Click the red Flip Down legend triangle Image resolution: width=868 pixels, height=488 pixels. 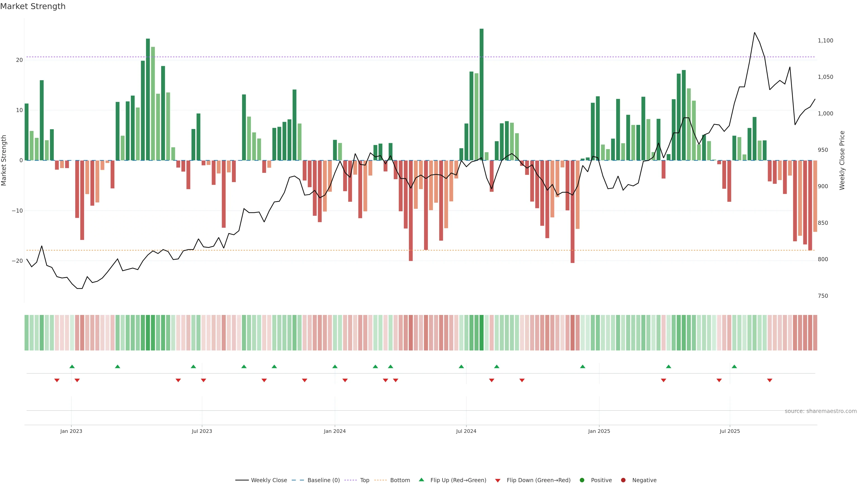[x=498, y=481]
